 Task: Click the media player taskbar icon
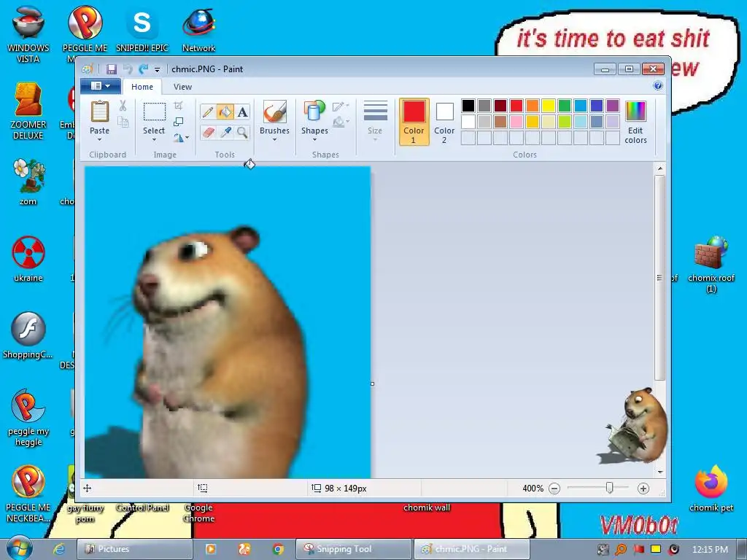(210, 549)
